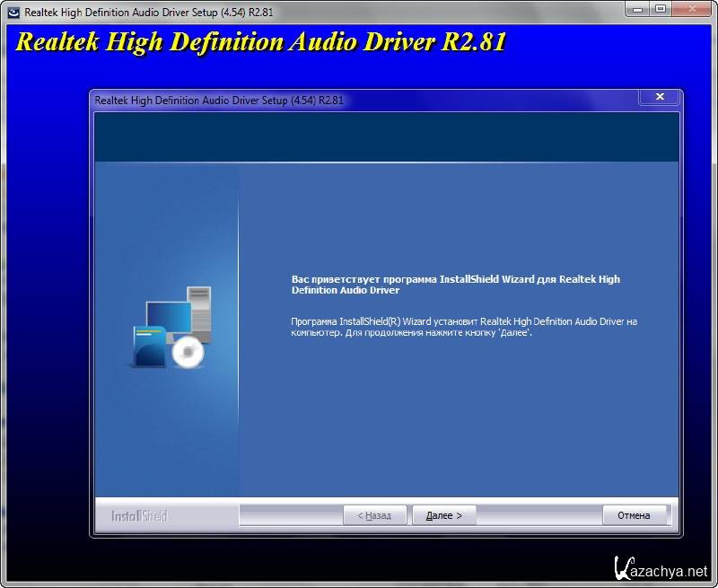Click the CD disc icon in installer graphic
This screenshot has width=718, height=588.
[188, 353]
